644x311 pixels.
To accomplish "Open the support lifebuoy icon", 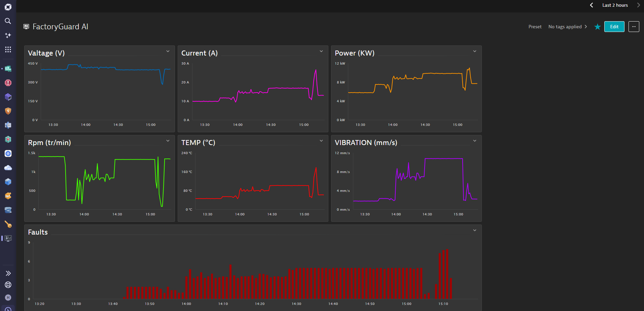I will click(x=8, y=285).
